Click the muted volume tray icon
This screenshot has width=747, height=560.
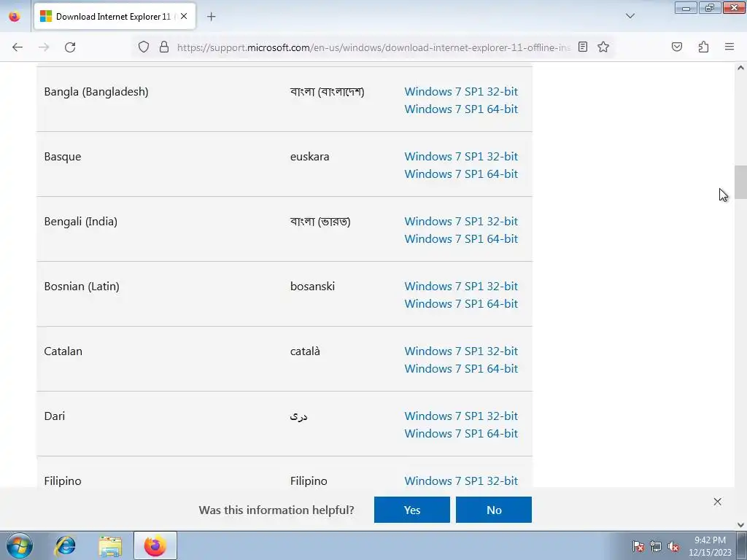(673, 546)
